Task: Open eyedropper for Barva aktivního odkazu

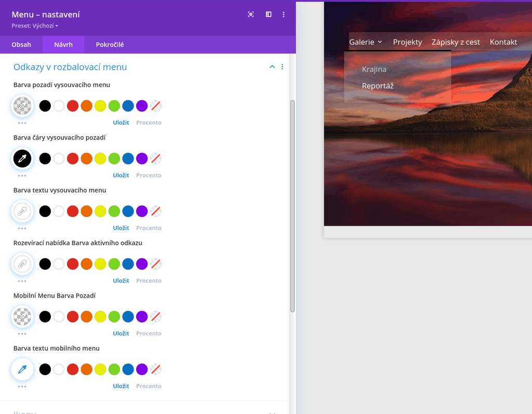Action: point(22,264)
